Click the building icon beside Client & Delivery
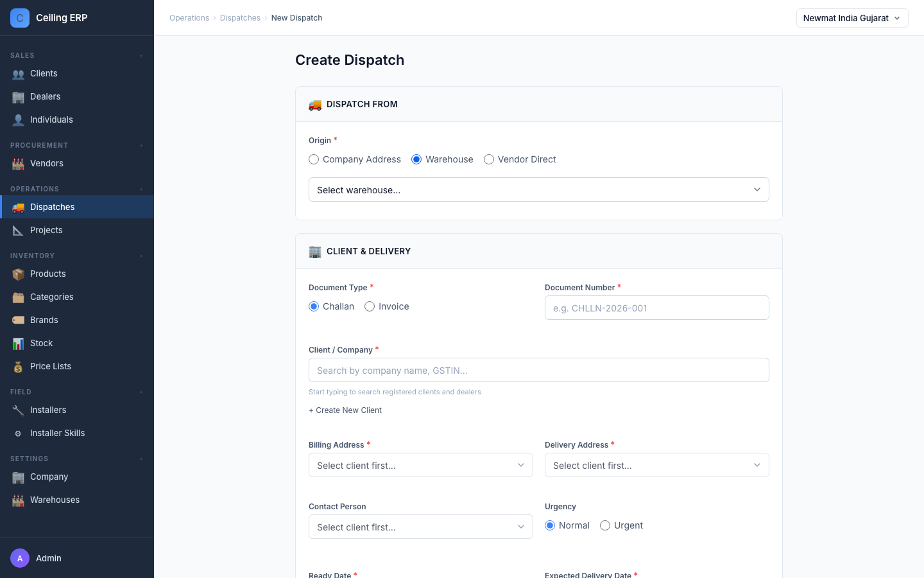The height and width of the screenshot is (578, 924). point(315,252)
